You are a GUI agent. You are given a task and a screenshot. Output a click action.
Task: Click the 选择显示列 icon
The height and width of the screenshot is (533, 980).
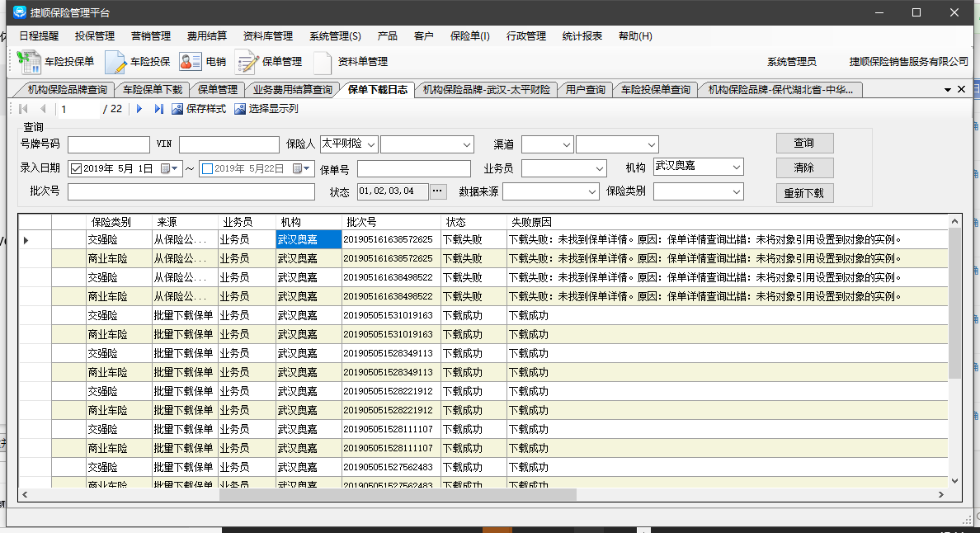pyautogui.click(x=240, y=109)
